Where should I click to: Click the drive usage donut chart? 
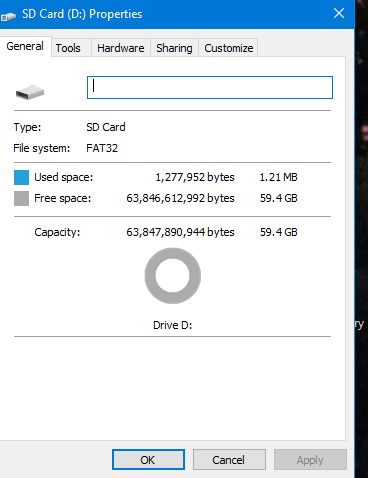click(x=173, y=276)
